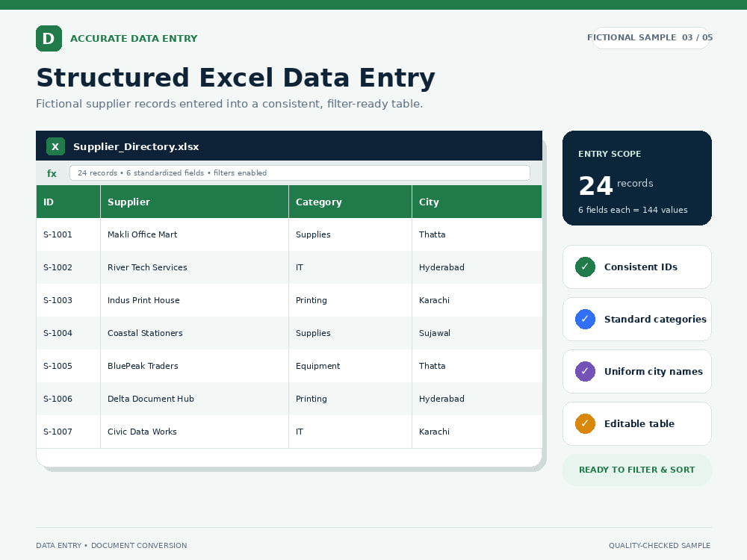
Task: Click the Civic Data Works supplier cell
Action: (194, 432)
